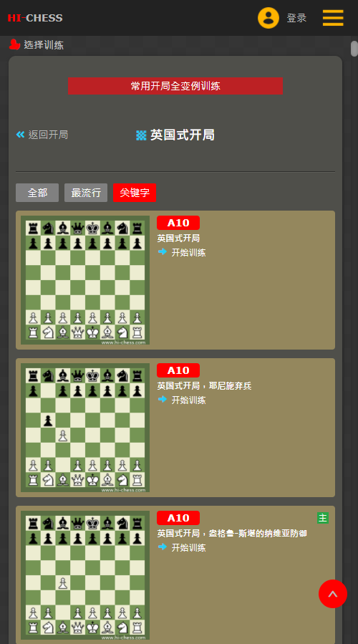Click the blue checkerboard icon beside 英国式开局
The width and height of the screenshot is (358, 644).
141,135
